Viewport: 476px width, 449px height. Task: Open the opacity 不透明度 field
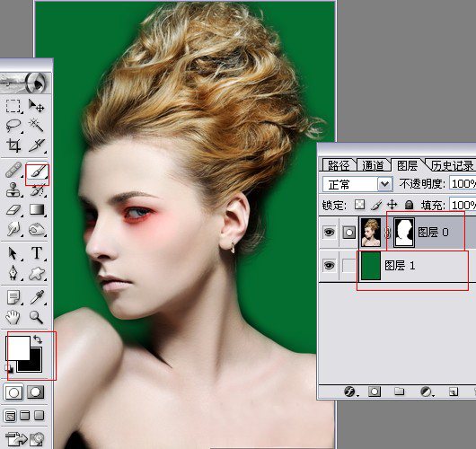463,183
